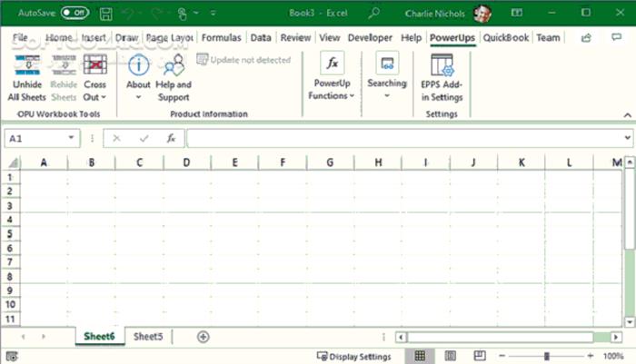636x364 pixels.
Task: Switch to Sheet5 tab
Action: tap(148, 337)
